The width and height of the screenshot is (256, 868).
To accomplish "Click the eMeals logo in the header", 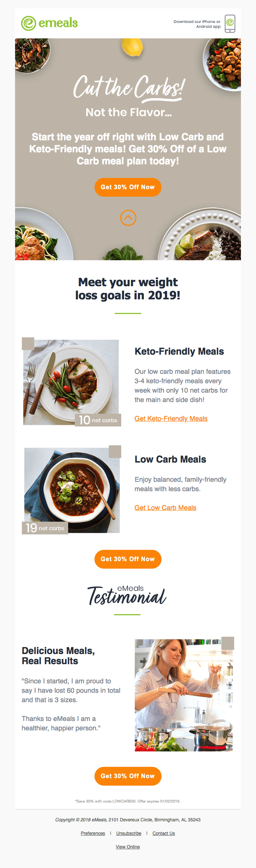I will [49, 23].
